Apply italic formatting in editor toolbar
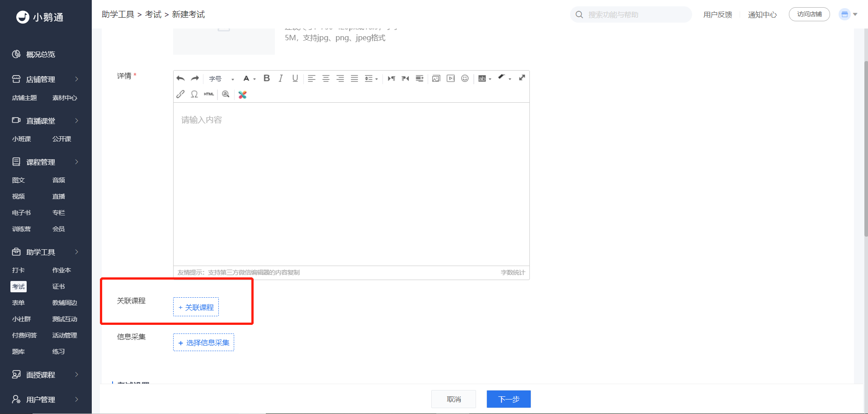 281,78
